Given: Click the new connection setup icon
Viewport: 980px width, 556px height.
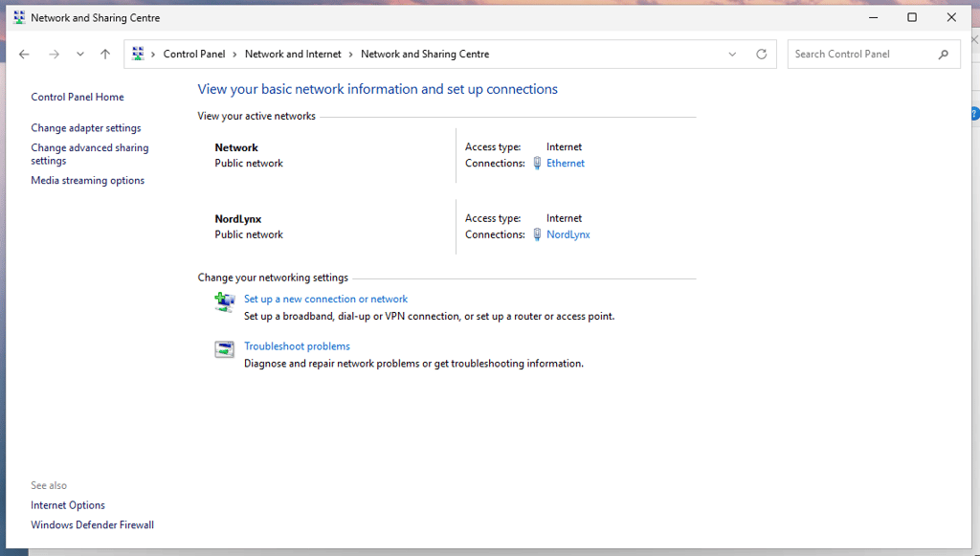Looking at the screenshot, I should (x=225, y=302).
